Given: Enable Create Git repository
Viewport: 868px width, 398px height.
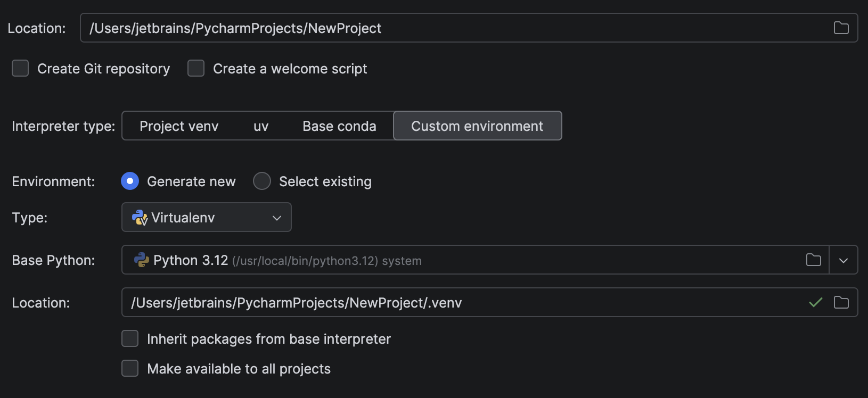Looking at the screenshot, I should 20,68.
